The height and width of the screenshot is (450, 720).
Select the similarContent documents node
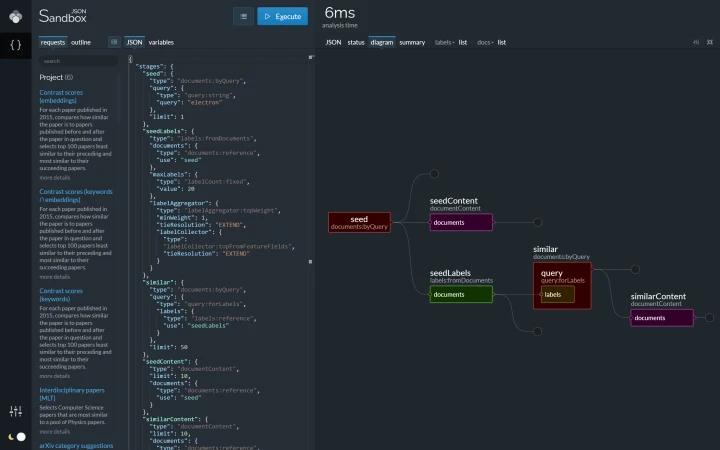tap(662, 318)
